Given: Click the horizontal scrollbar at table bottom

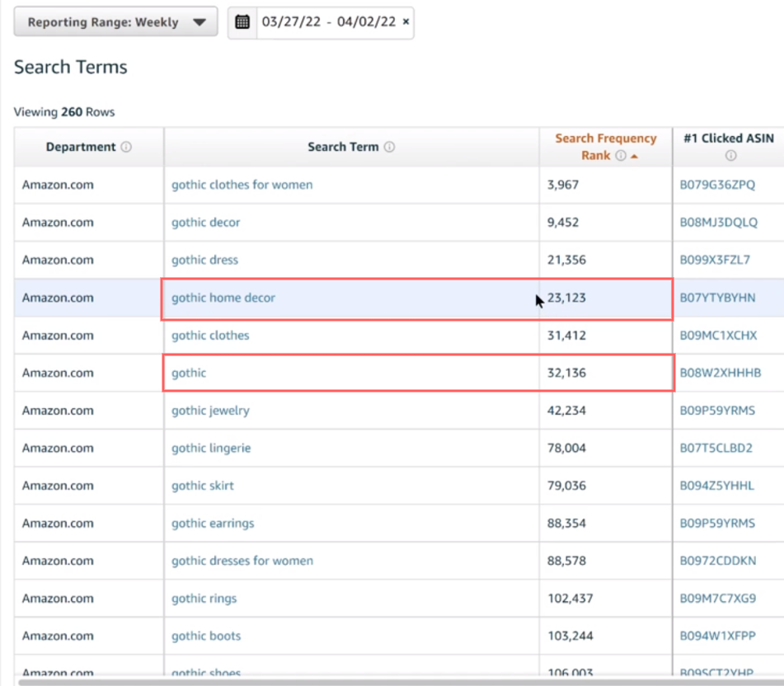Looking at the screenshot, I should (330, 682).
